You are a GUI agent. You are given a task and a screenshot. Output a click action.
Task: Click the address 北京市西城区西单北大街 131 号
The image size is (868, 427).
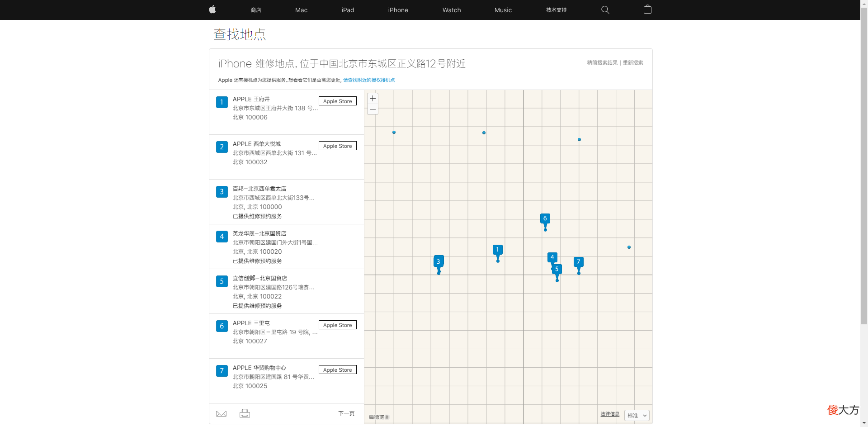[275, 153]
